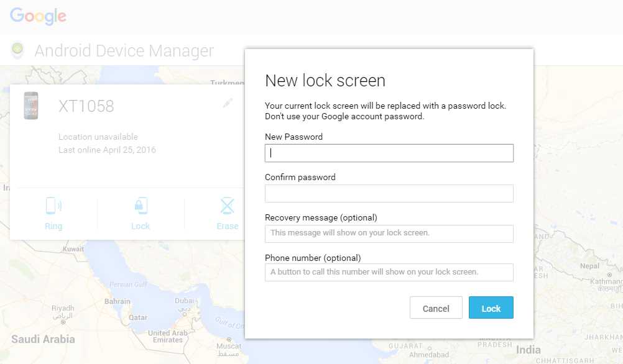Viewport: 623px width, 364px height.
Task: Click the Confirm password input field
Action: [x=389, y=193]
